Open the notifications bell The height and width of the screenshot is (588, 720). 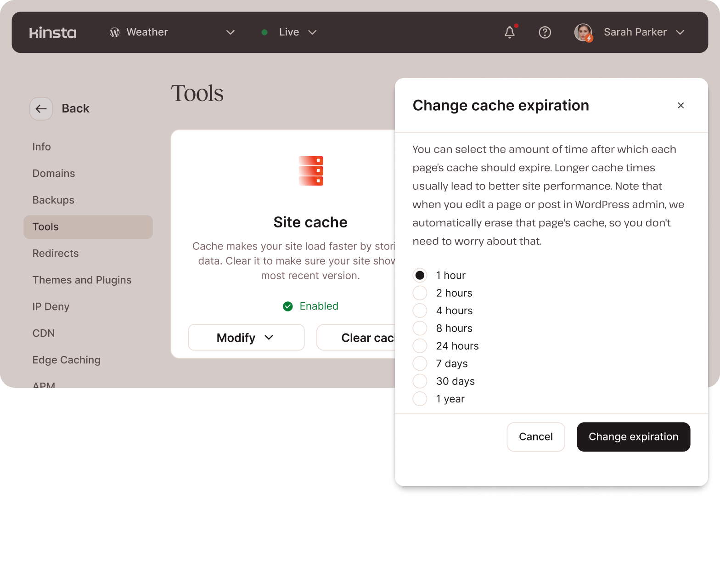coord(510,32)
